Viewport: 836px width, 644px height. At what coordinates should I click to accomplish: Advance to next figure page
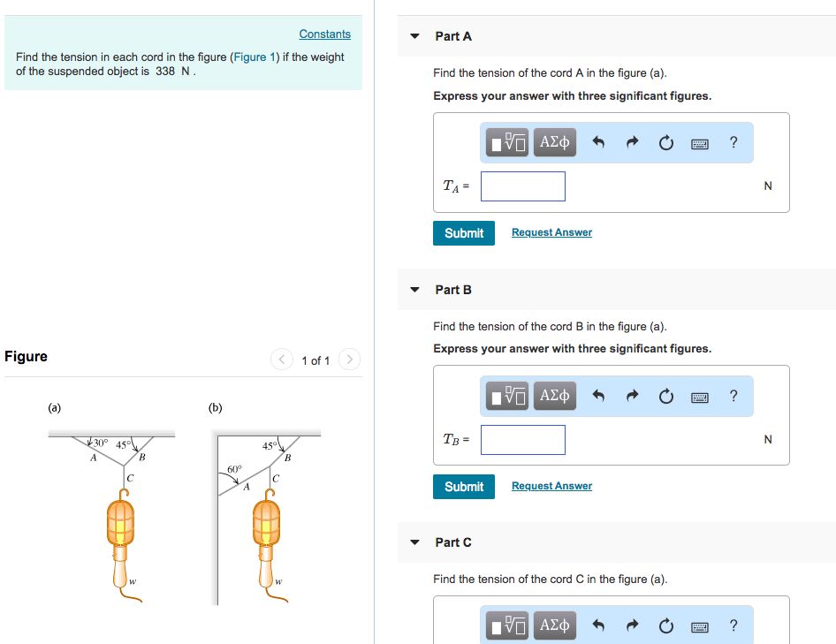coord(349,360)
